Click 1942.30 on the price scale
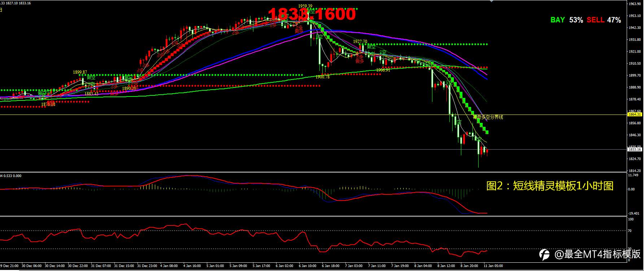The width and height of the screenshot is (644, 271). pyautogui.click(x=635, y=28)
